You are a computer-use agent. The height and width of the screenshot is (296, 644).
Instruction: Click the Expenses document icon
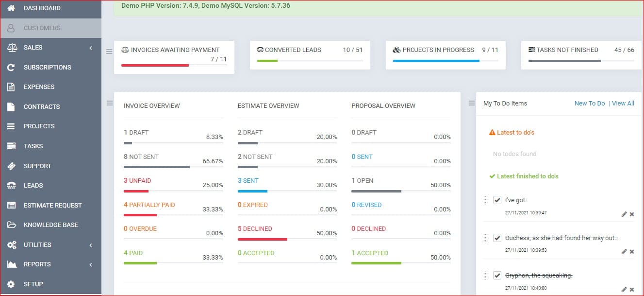pyautogui.click(x=11, y=87)
